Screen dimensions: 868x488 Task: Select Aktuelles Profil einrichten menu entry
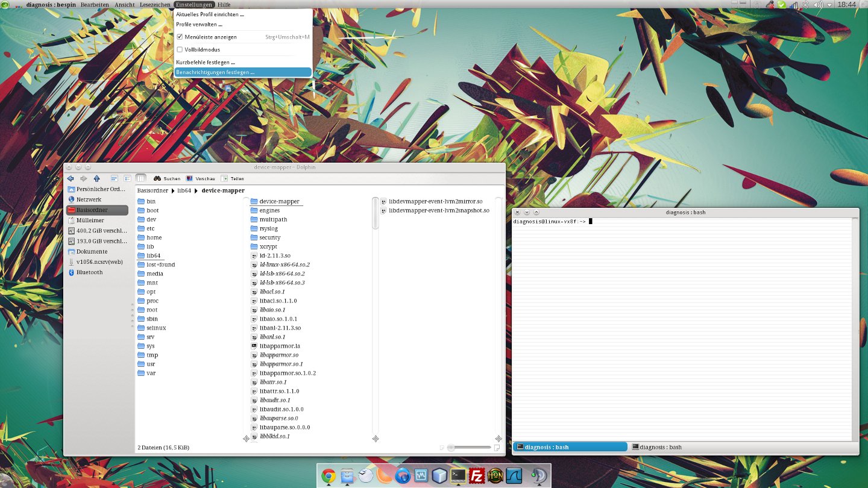point(243,14)
